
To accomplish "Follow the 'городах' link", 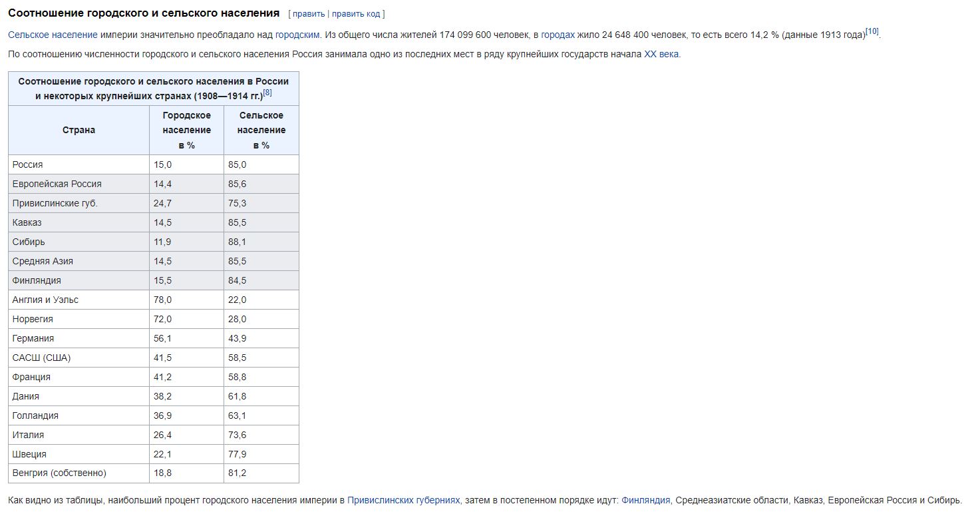I will point(558,35).
